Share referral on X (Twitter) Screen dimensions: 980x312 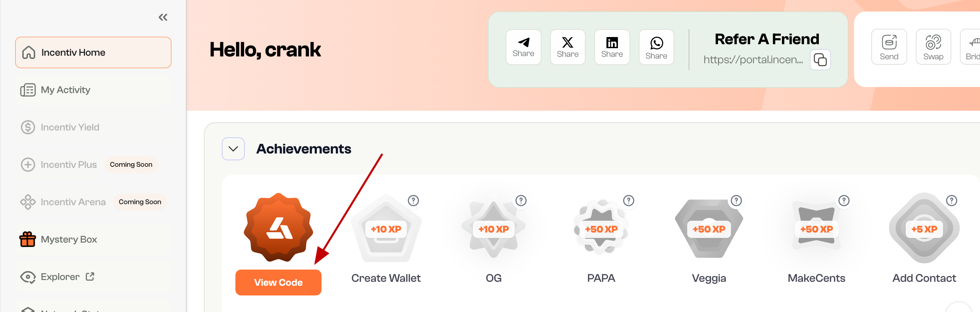coord(567,47)
